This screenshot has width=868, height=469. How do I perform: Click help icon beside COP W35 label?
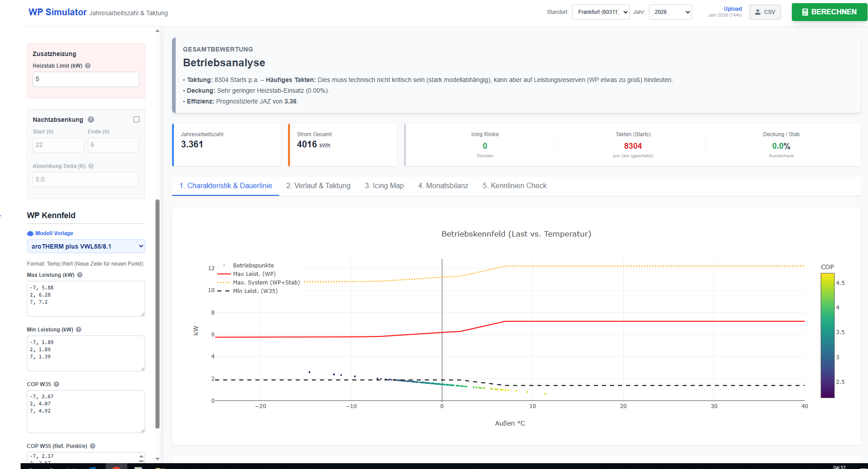coord(56,384)
